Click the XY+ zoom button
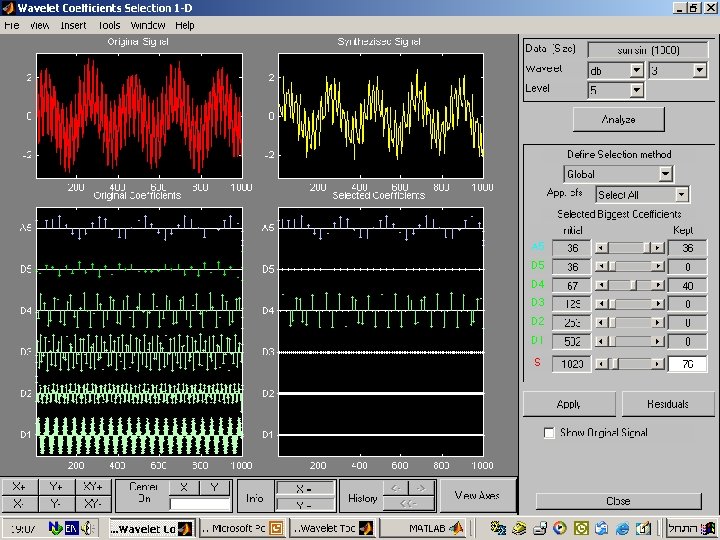This screenshot has height=540, width=720. [x=91, y=486]
